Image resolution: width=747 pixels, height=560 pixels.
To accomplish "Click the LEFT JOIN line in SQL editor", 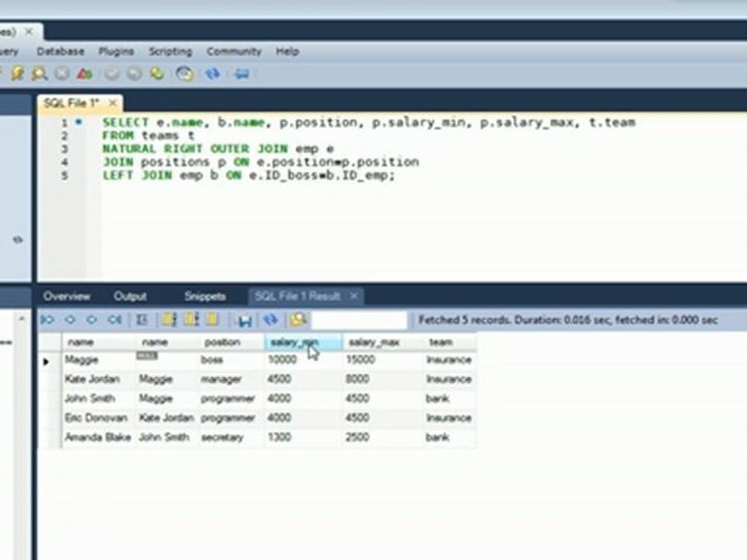I will click(x=249, y=176).
